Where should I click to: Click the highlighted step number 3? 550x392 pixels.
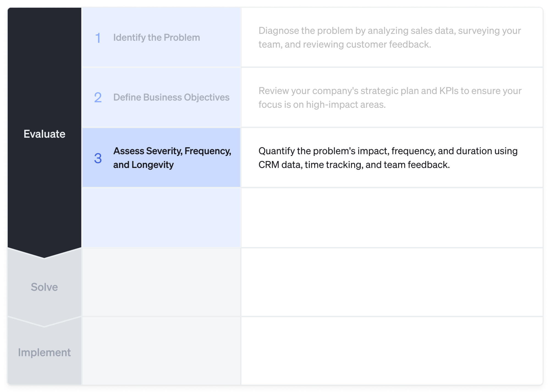click(98, 158)
